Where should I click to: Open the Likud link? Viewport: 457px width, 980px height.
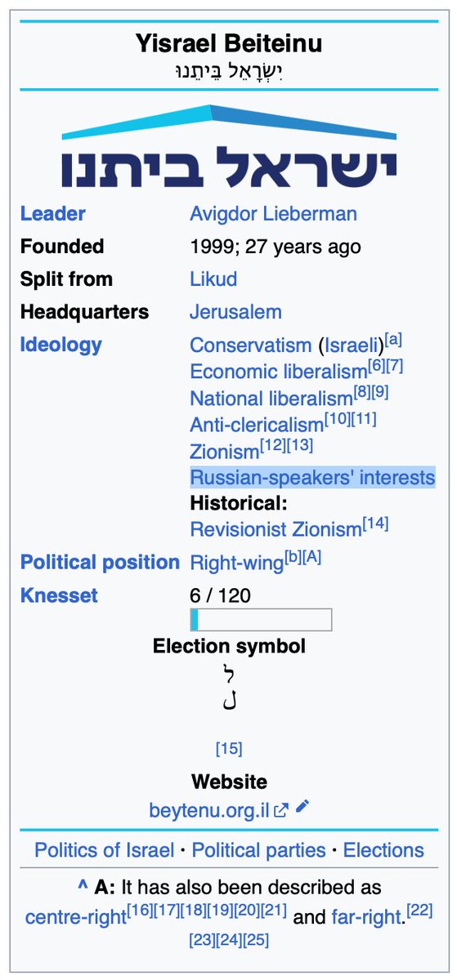[213, 279]
